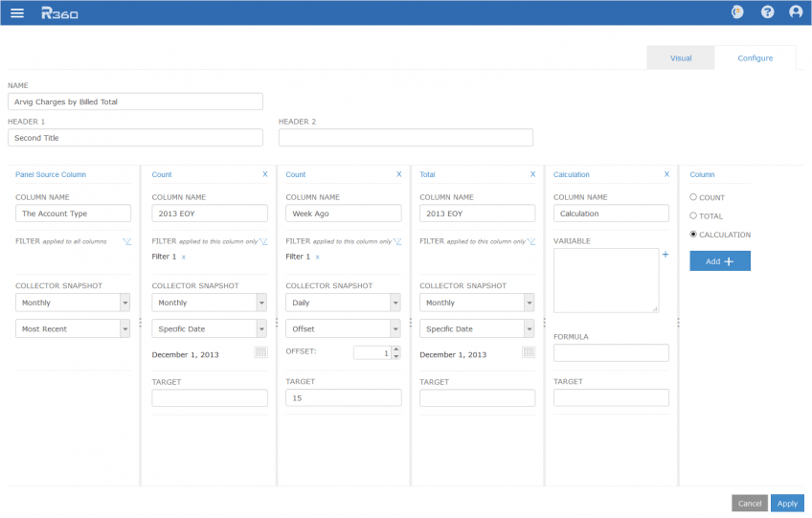This screenshot has width=812, height=518.
Task: Click the Cancel button
Action: click(750, 503)
